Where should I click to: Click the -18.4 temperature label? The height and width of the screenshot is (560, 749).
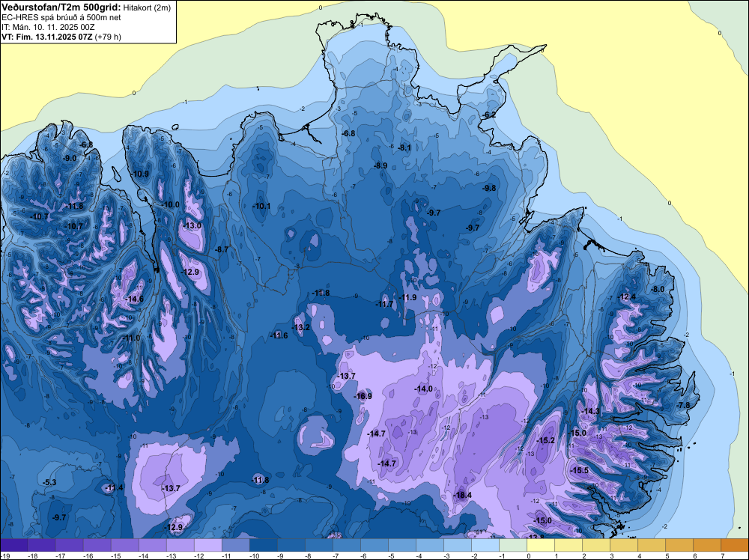(462, 495)
